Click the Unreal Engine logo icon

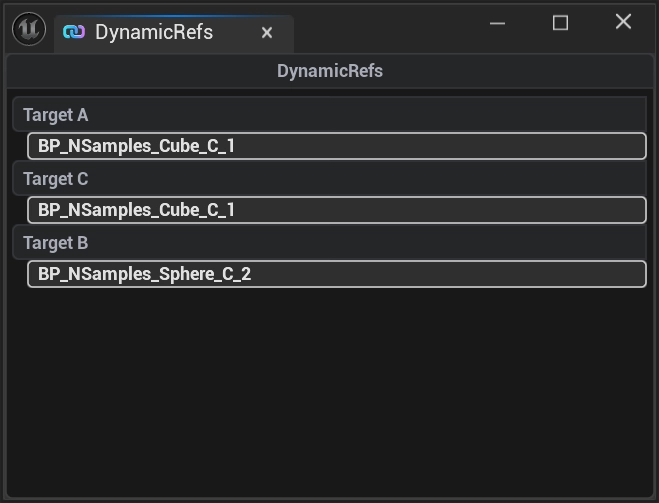(x=29, y=29)
